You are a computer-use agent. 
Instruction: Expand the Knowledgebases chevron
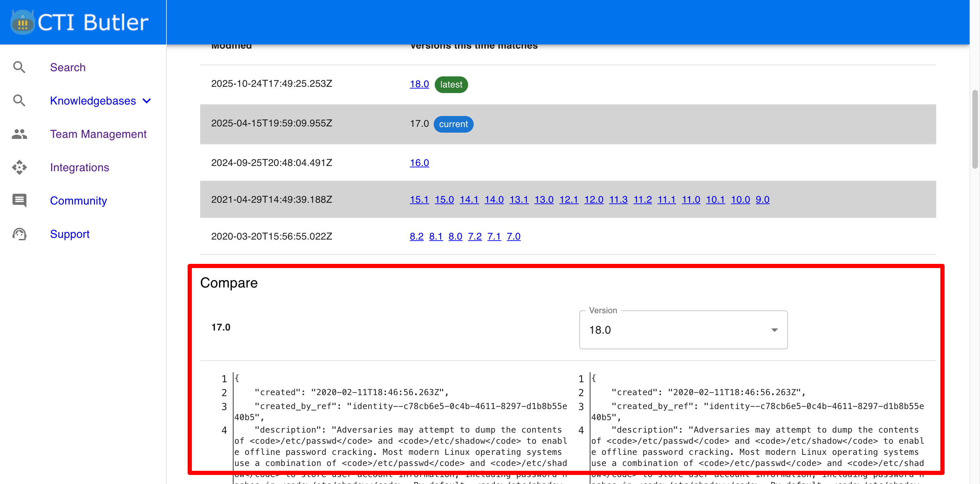point(147,101)
